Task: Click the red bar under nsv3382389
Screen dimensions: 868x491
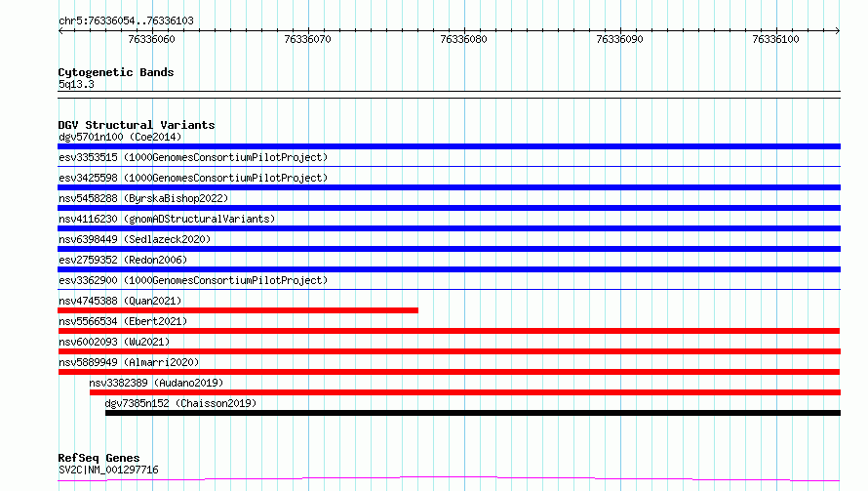Action: 465,392
